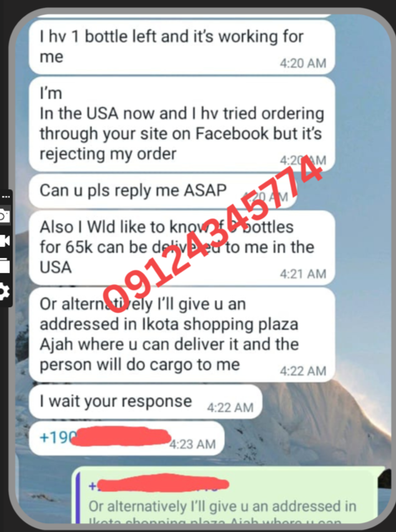396x532 pixels.
Task: Open the shared +190 phone number link
Action: tap(105, 437)
